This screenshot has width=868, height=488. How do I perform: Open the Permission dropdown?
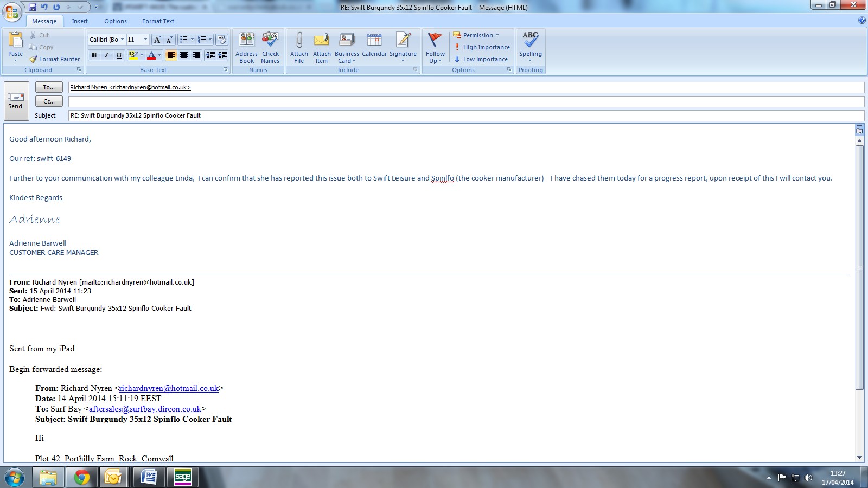476,35
